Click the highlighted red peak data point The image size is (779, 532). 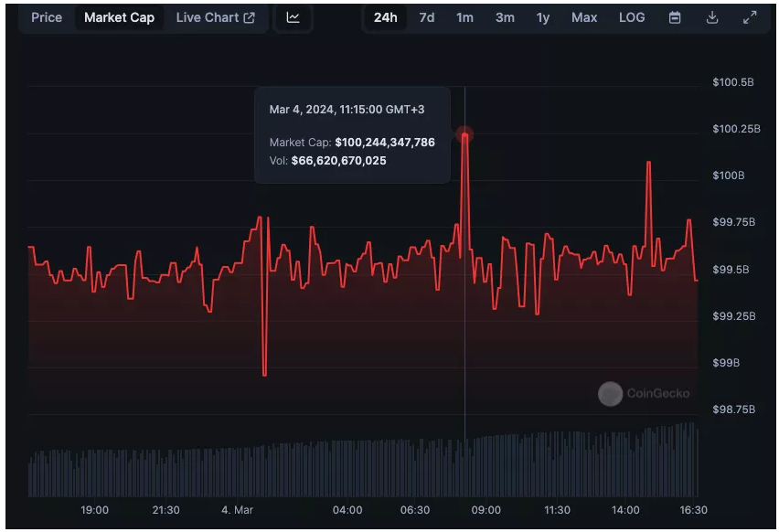[x=464, y=135]
